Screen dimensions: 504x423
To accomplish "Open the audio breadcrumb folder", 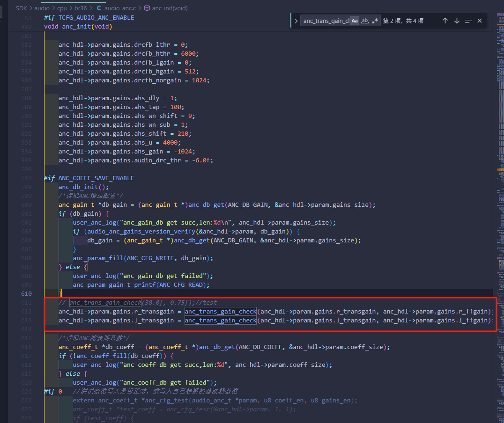I will tap(42, 8).
